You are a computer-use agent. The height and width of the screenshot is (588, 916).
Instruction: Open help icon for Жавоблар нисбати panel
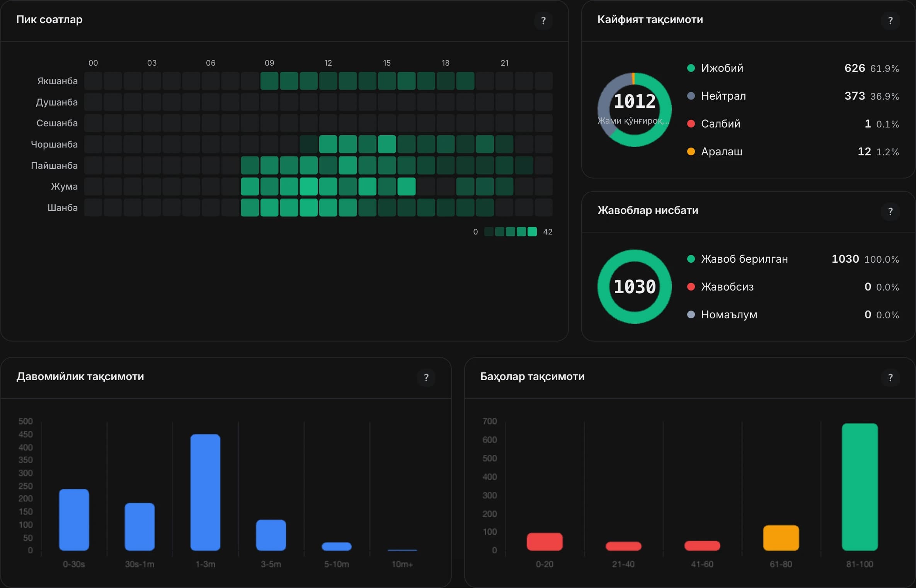[x=890, y=211]
